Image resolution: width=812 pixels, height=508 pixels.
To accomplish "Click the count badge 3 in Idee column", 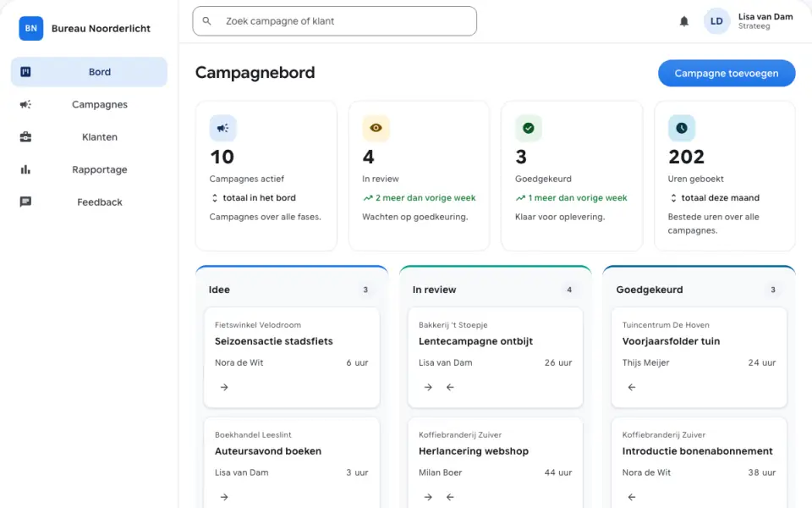I will click(x=365, y=290).
